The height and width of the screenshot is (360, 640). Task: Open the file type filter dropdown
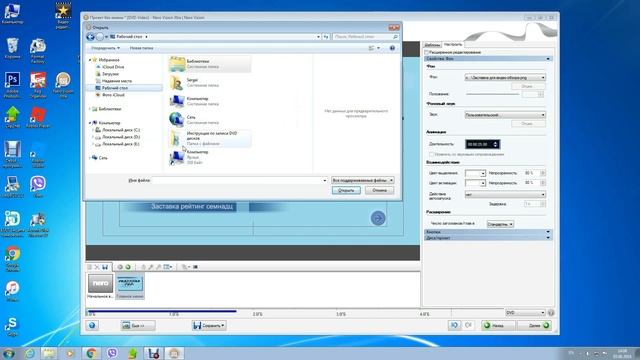(x=362, y=180)
